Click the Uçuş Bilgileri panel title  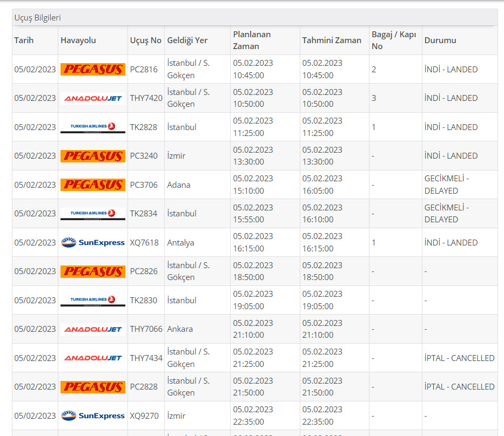pyautogui.click(x=37, y=18)
